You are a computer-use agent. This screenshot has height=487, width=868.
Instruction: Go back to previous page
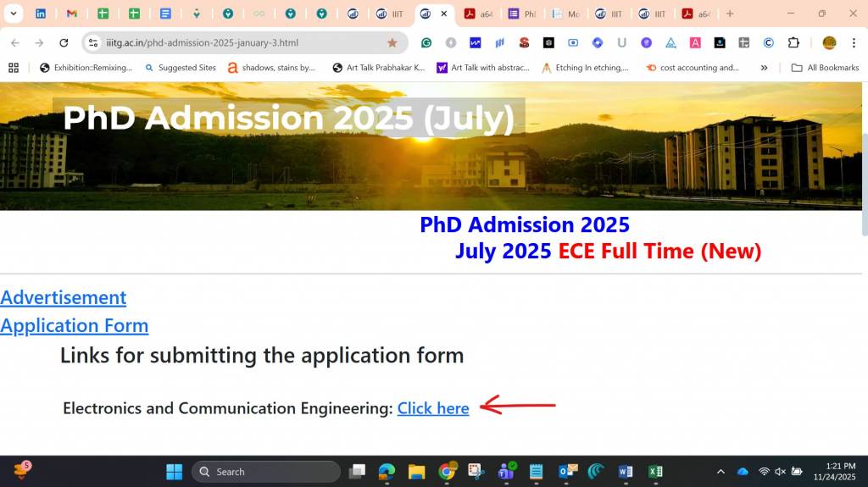tap(15, 42)
